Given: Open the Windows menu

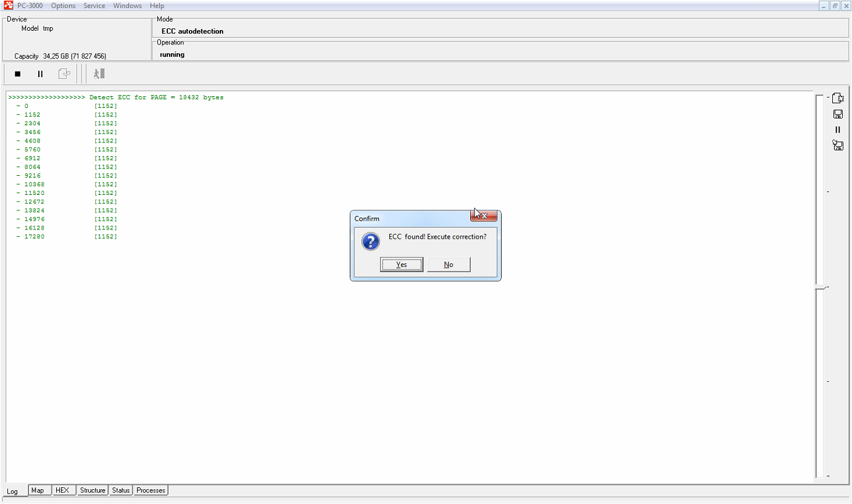Looking at the screenshot, I should click(127, 6).
